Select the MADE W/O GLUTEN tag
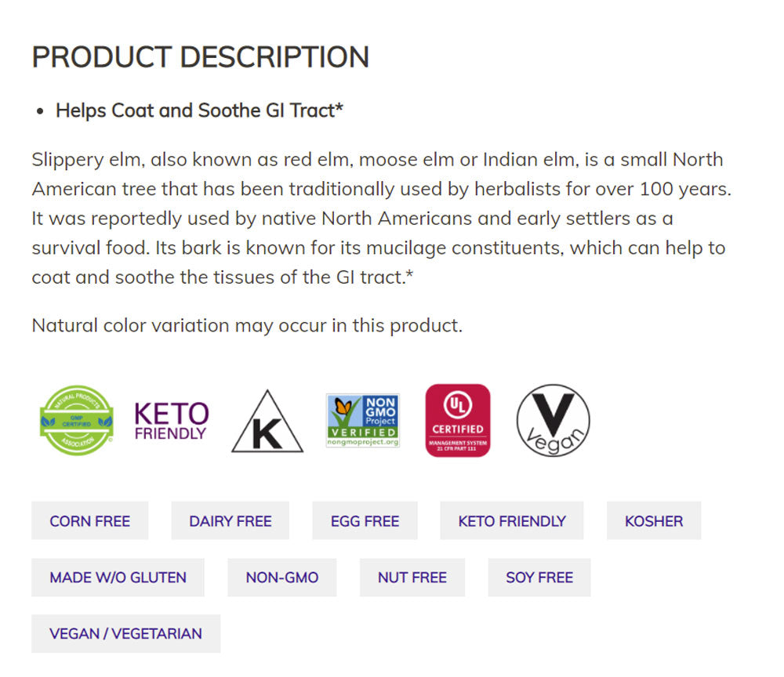 [118, 577]
